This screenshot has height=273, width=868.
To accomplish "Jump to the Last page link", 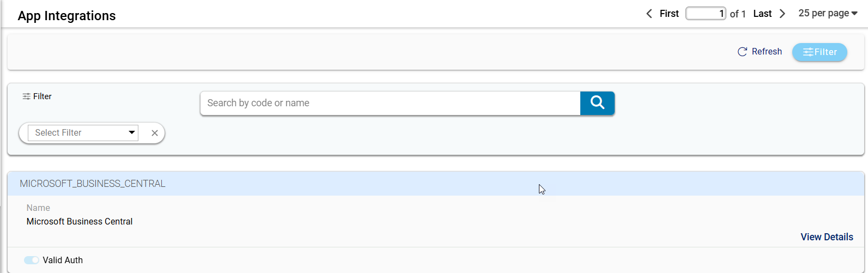I will (x=762, y=14).
